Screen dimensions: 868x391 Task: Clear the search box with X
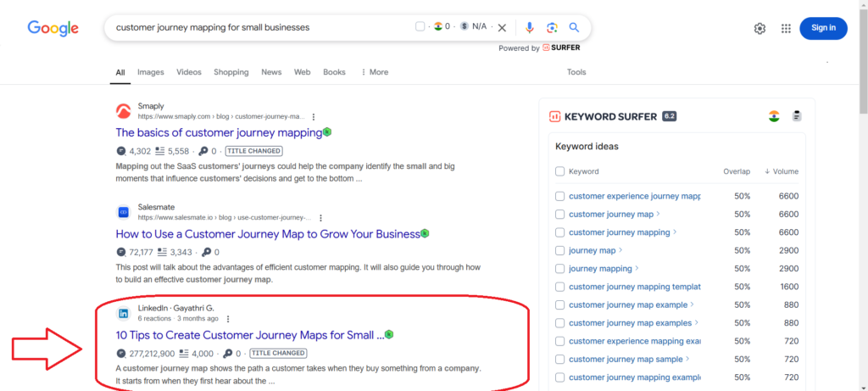(x=502, y=28)
